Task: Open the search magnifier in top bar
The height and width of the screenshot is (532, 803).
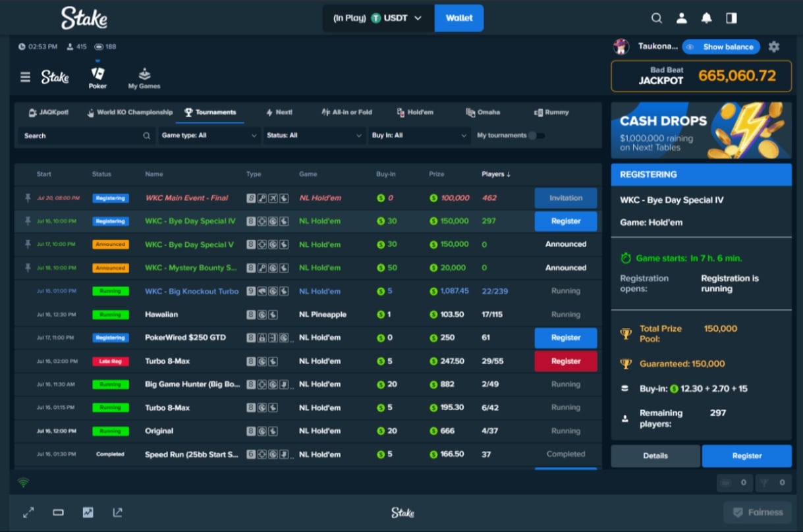Action: [x=657, y=18]
